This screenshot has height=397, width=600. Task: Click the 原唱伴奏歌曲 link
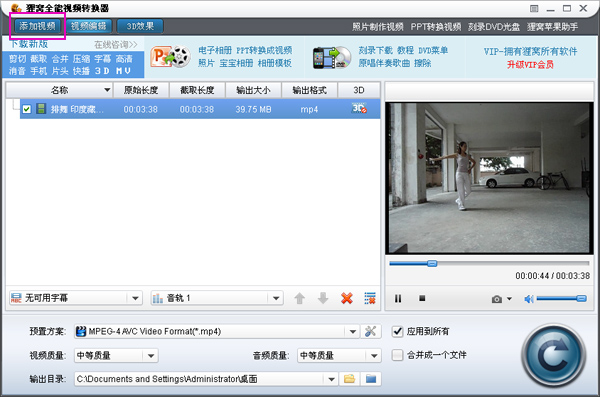pyautogui.click(x=384, y=63)
